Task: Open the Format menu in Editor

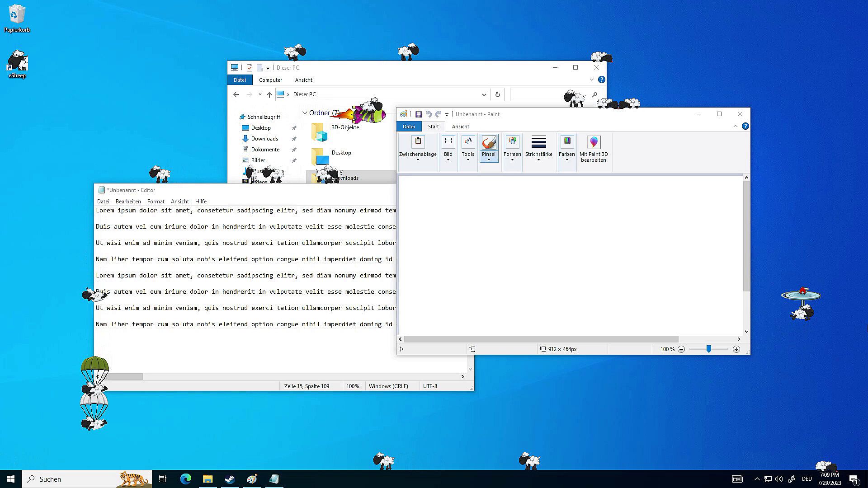Action: point(156,202)
